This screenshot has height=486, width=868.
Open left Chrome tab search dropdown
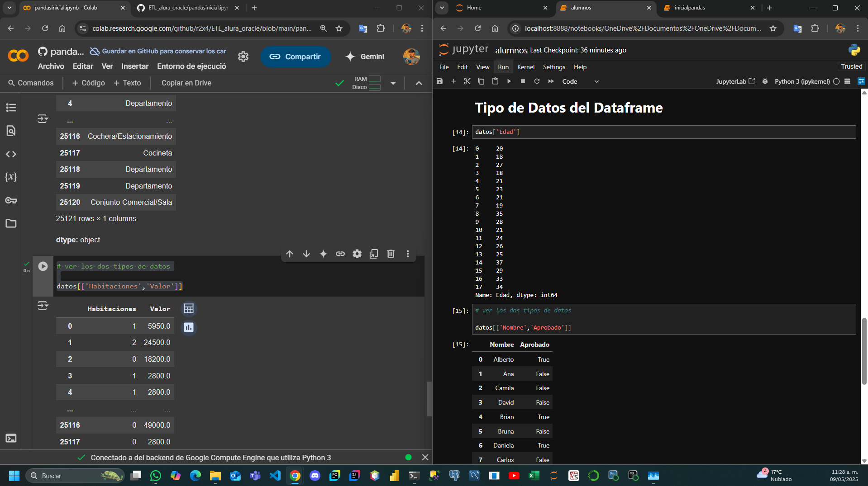click(x=10, y=8)
